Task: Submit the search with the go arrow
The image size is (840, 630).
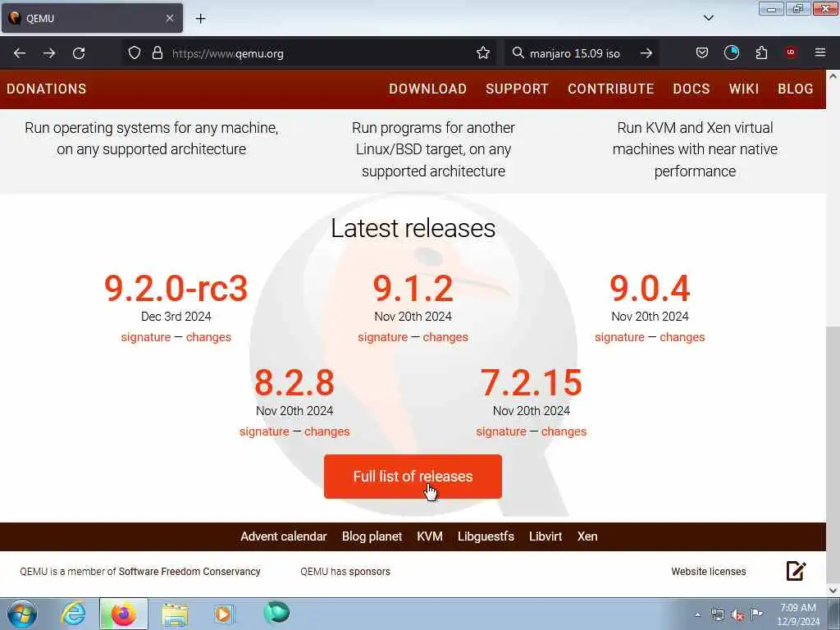Action: 646,53
